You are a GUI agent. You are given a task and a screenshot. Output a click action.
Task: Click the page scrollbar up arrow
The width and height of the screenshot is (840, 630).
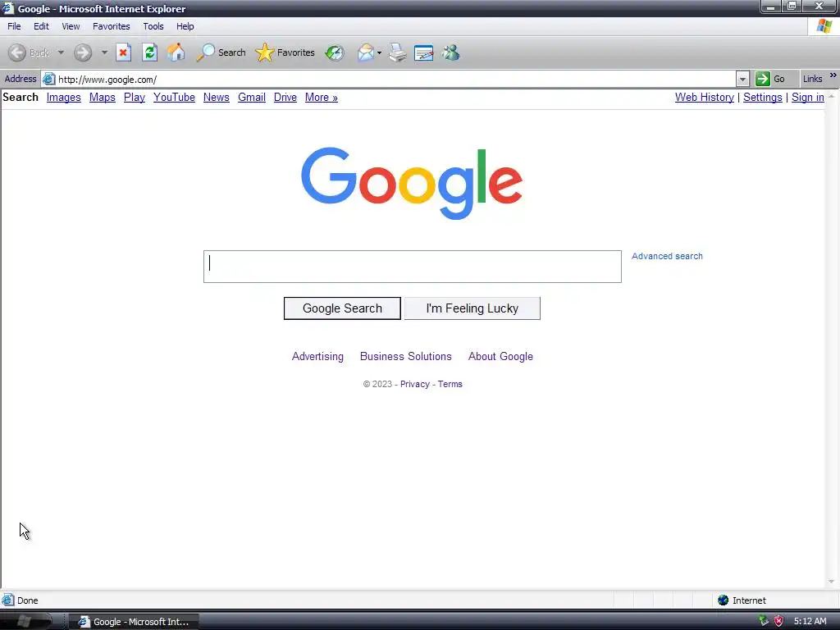tap(832, 97)
